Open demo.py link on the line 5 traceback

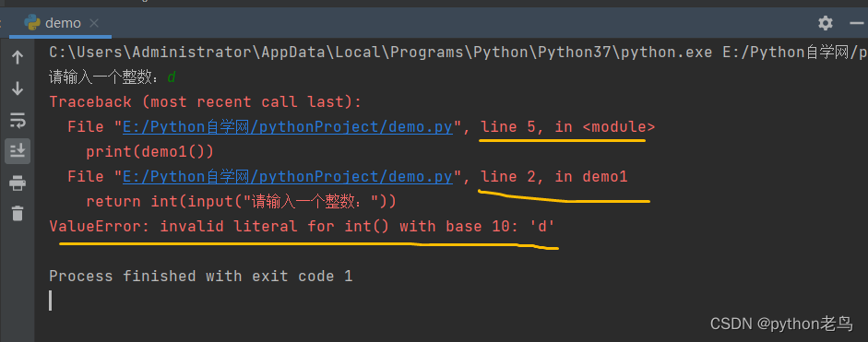(288, 126)
